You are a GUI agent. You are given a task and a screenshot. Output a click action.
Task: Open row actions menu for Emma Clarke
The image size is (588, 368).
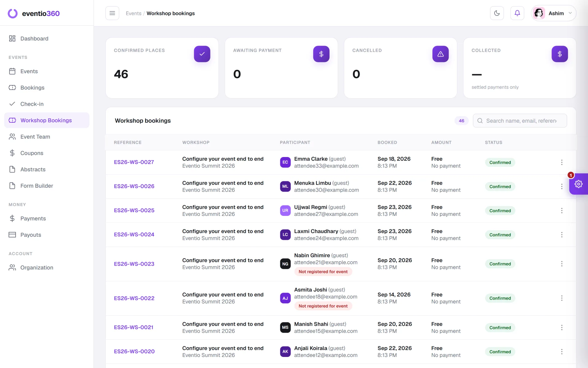tap(562, 162)
